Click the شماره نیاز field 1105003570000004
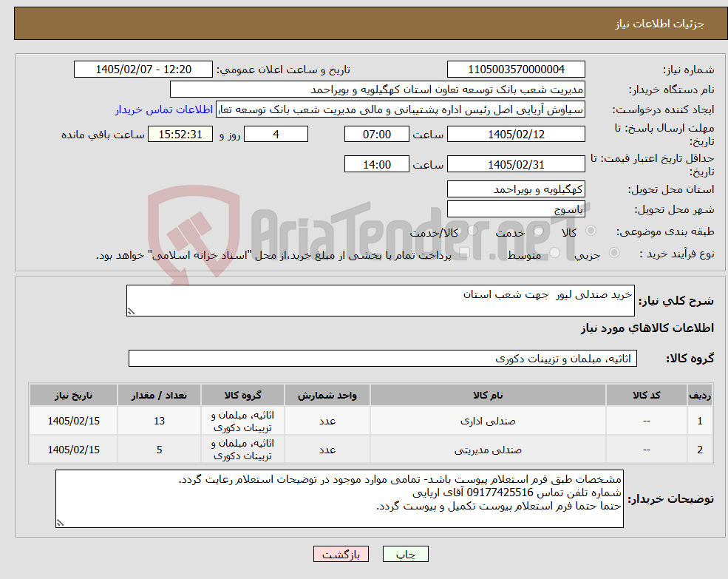 coord(516,70)
